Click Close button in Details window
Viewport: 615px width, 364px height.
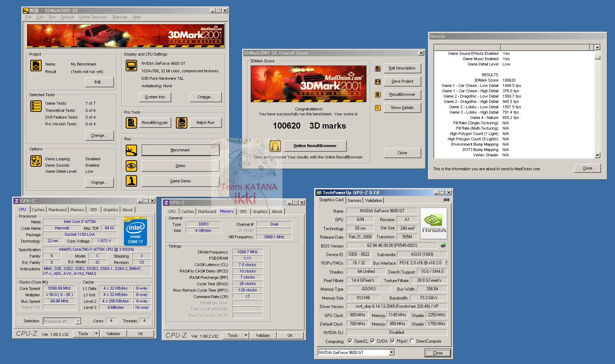point(587,168)
